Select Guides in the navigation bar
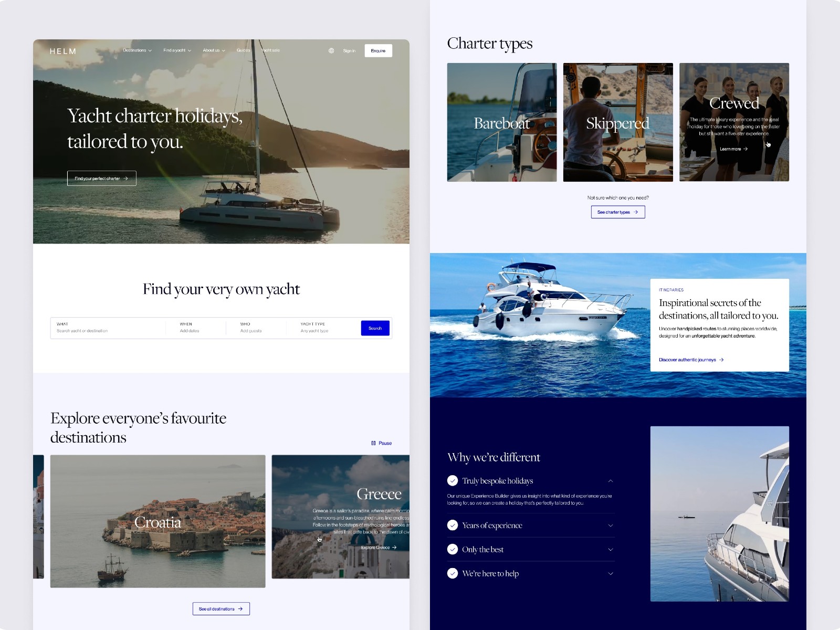Image resolution: width=840 pixels, height=630 pixels. (243, 50)
